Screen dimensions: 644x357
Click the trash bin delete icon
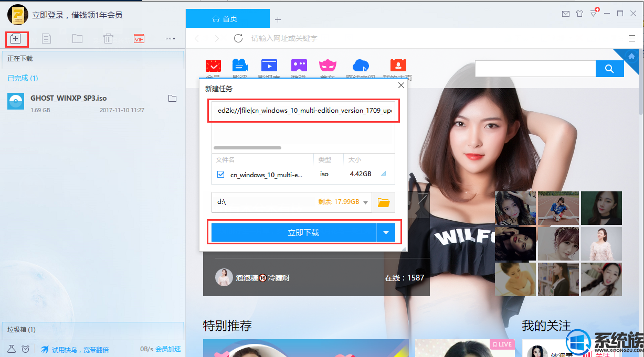[108, 38]
